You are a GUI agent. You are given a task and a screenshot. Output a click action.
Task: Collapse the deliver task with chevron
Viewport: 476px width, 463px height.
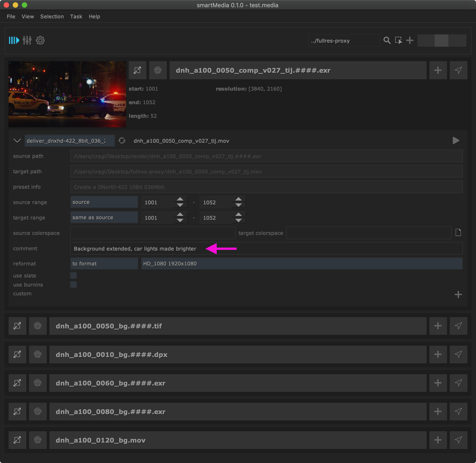tap(17, 140)
